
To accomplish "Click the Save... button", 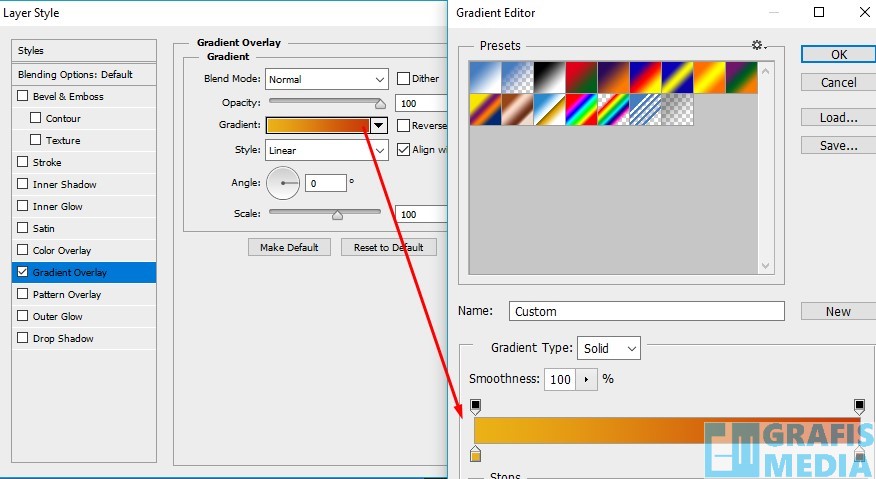I will point(838,145).
